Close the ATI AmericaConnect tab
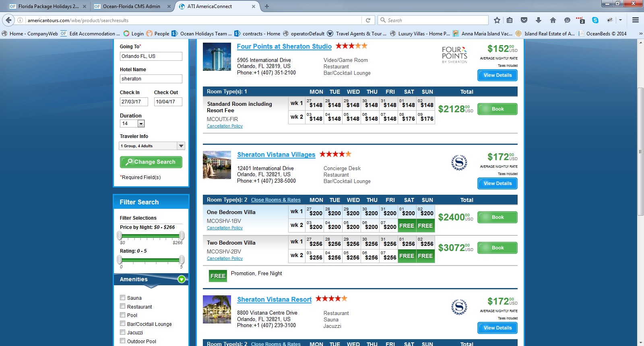Image resolution: width=644 pixels, height=346 pixels. coord(254,6)
